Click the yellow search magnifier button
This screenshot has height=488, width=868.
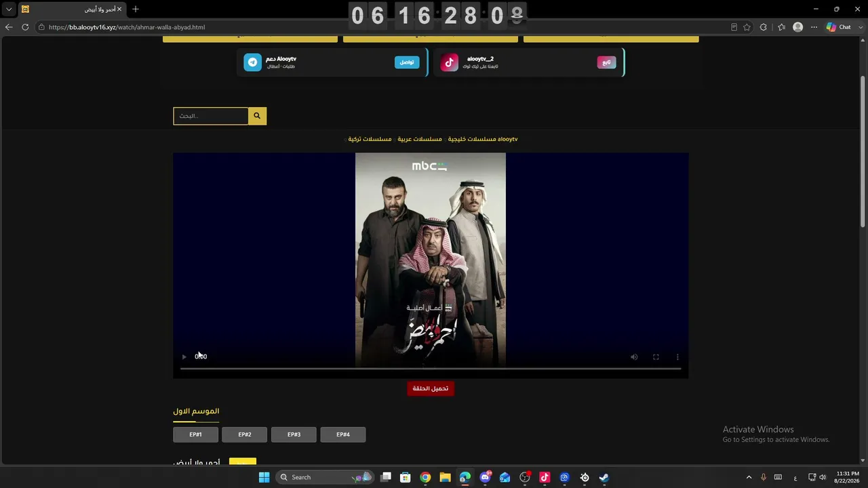pos(257,116)
